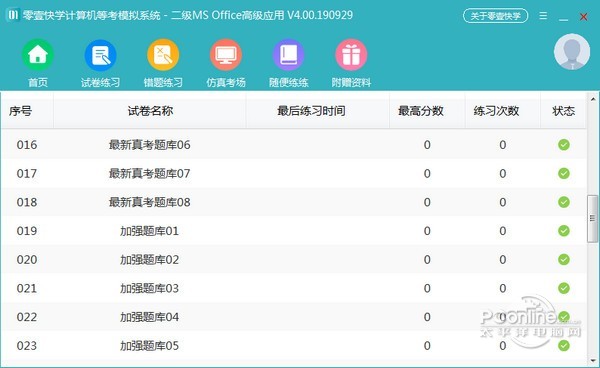Sort by the 最后练习时间 column header

click(x=311, y=111)
